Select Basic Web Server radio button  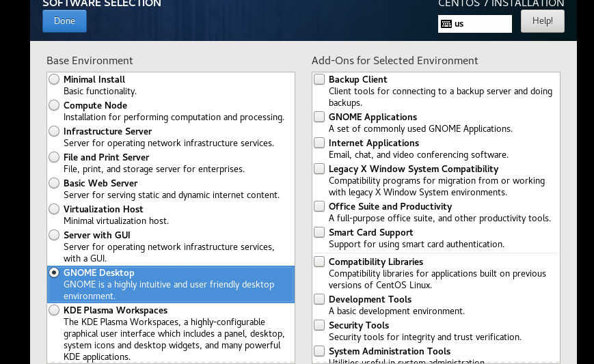(x=54, y=184)
